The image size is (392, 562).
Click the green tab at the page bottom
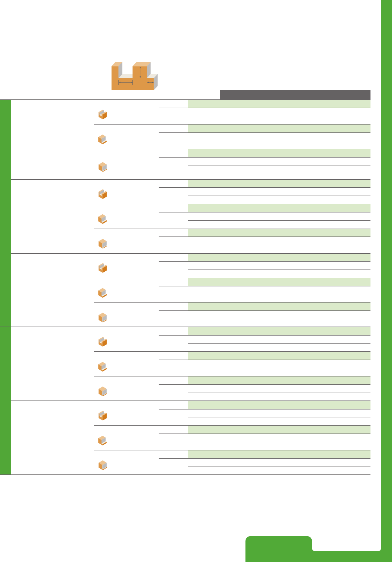tap(279, 549)
